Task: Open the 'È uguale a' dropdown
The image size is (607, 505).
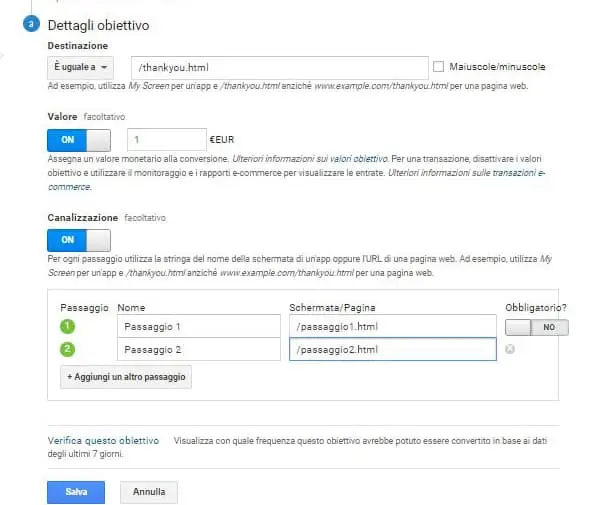Action: coord(81,67)
